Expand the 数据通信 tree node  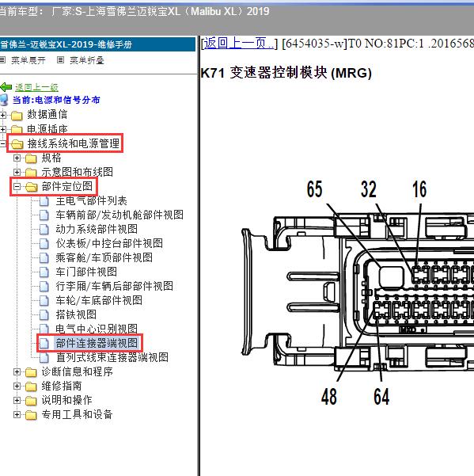2,116
